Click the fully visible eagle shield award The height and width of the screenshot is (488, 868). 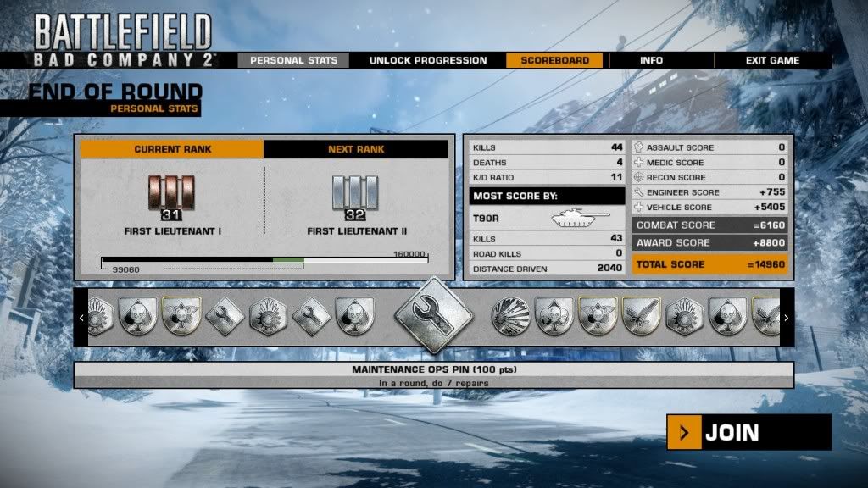click(641, 317)
